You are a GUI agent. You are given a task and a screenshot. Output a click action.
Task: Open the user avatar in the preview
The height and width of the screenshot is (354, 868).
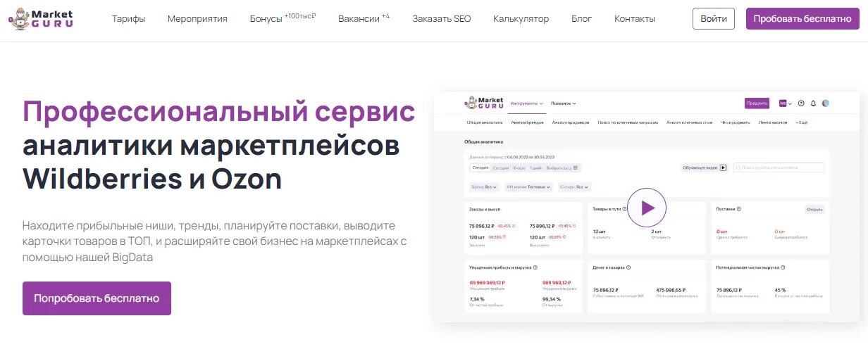pos(825,103)
